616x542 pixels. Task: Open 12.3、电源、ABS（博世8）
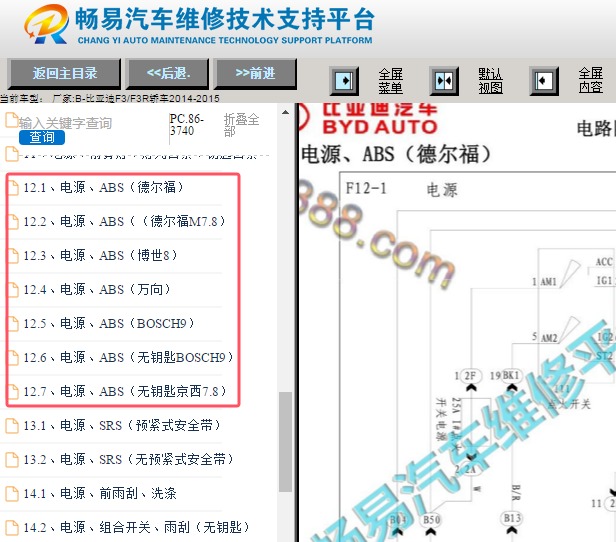point(100,256)
